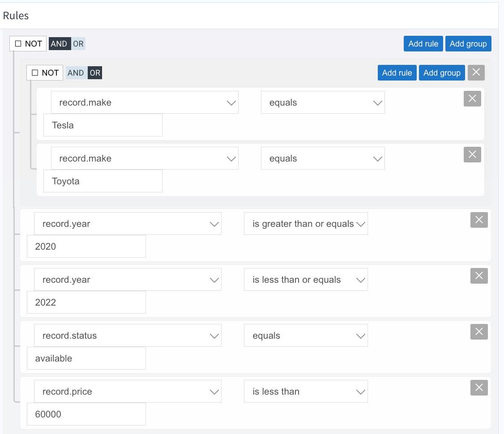Click Add rule in the outer group
504x434 pixels.
coord(423,43)
